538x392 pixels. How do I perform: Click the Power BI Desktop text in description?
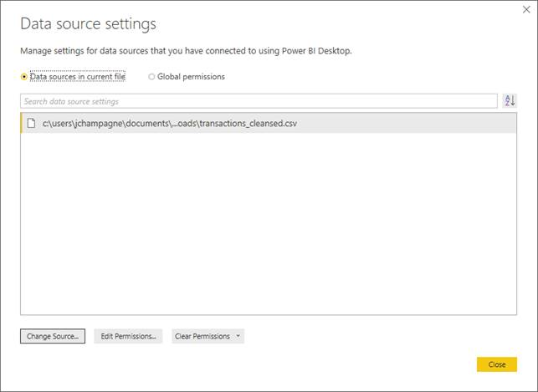click(316, 51)
